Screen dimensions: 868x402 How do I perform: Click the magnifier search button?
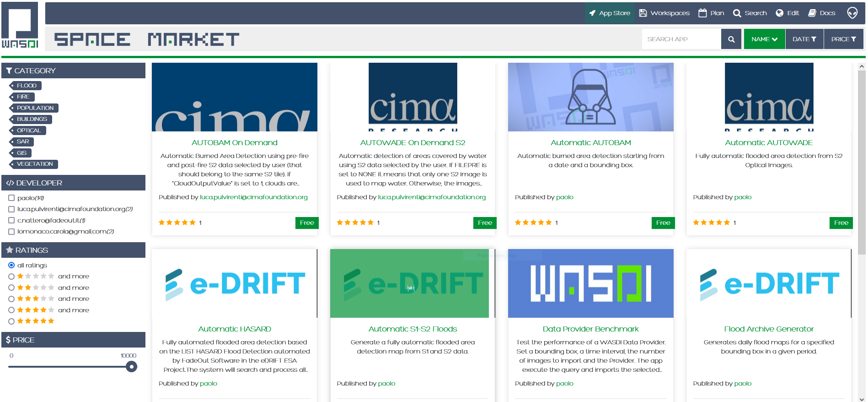tap(731, 39)
